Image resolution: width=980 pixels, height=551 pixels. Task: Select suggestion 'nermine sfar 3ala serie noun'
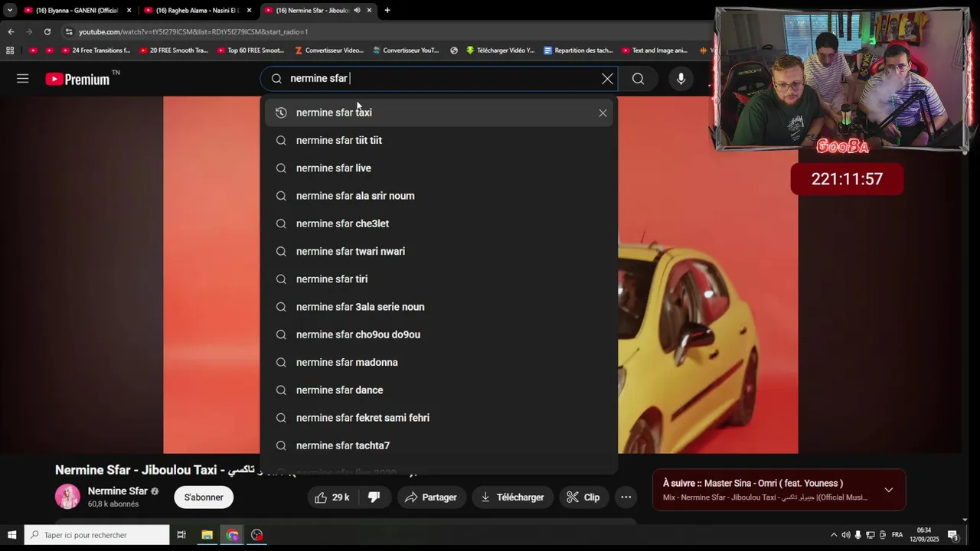click(x=438, y=307)
